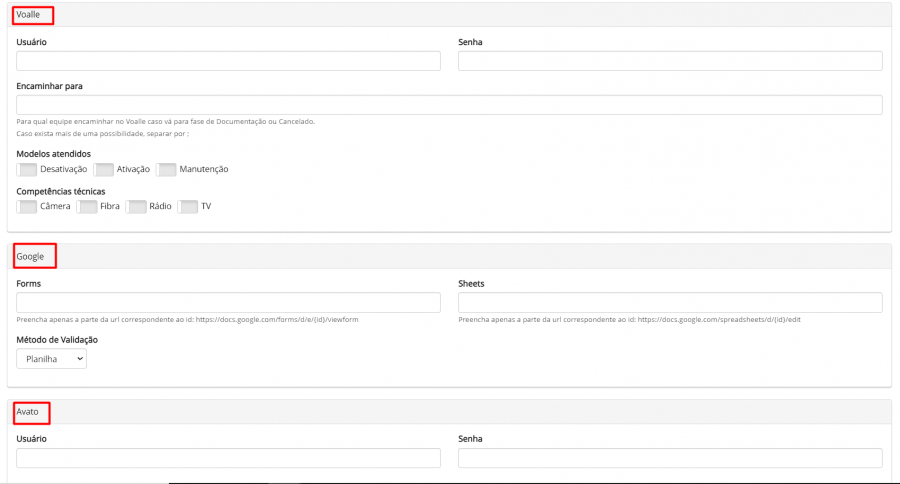Toggle the Fibra competency switch

pos(87,207)
